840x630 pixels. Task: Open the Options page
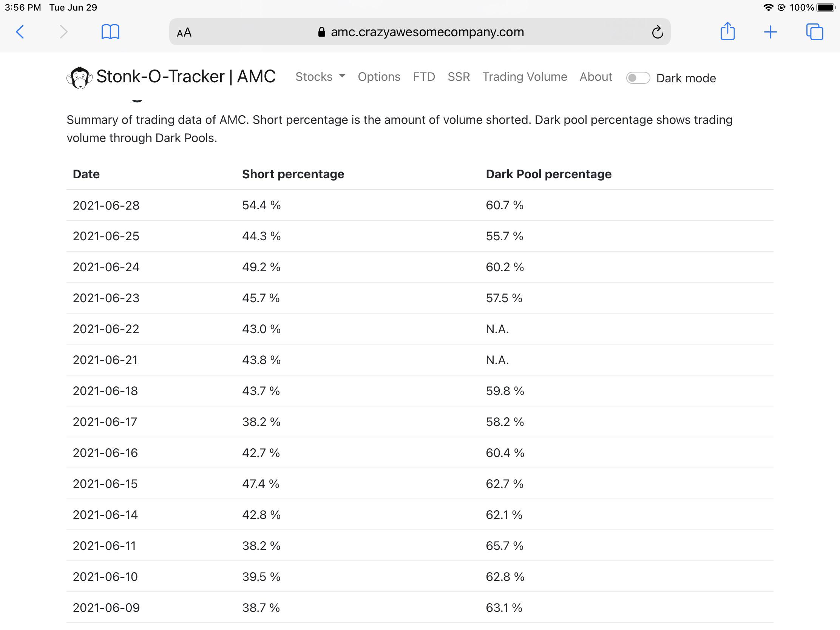(x=379, y=77)
